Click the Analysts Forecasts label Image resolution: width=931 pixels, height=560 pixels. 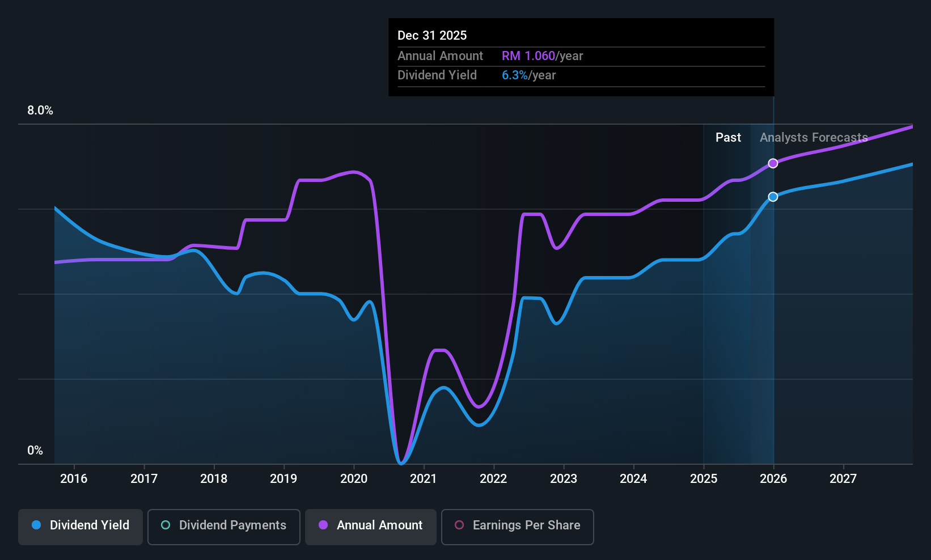814,138
